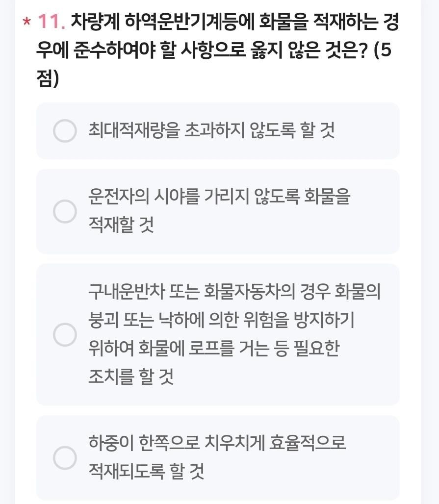Click the question title starting with 차량계 하역운반기계등에

[234, 22]
